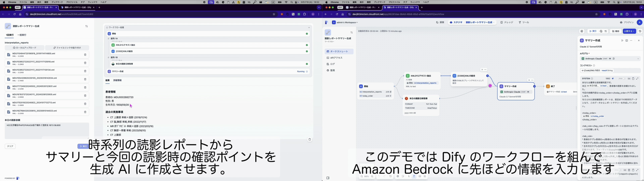Select XMLからテキスト抽出 node on canvas
The height and width of the screenshot is (181, 644).
pyautogui.click(x=422, y=81)
